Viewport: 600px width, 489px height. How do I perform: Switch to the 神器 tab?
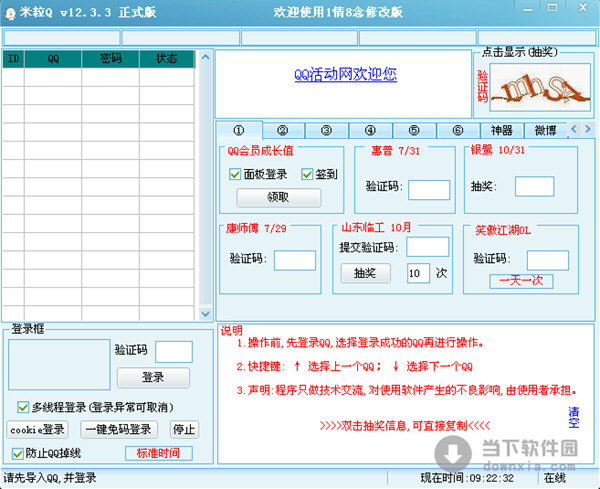(501, 130)
